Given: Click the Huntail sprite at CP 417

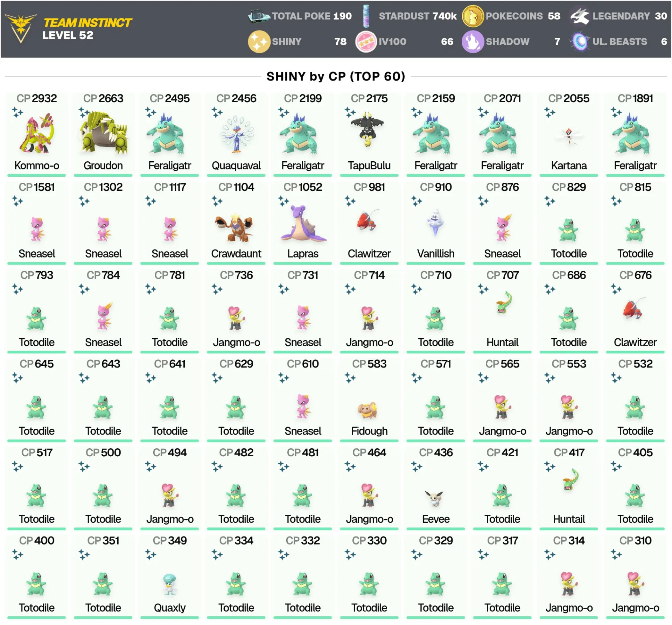Looking at the screenshot, I should [570, 480].
